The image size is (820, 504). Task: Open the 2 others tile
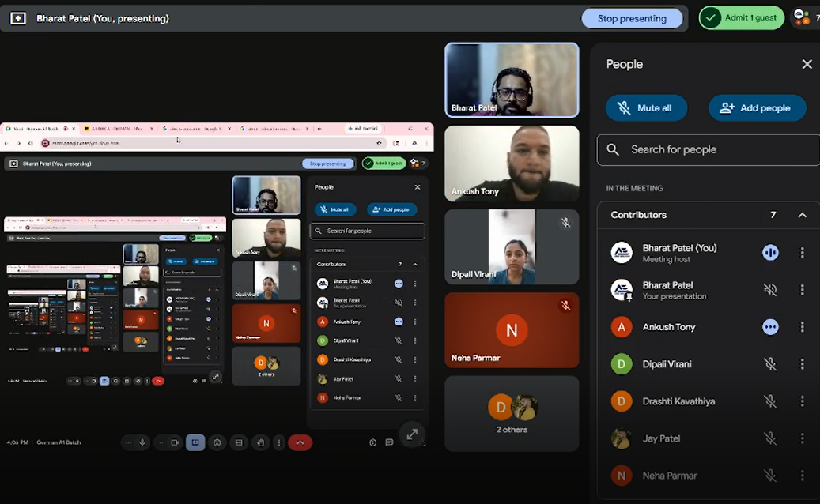(512, 414)
